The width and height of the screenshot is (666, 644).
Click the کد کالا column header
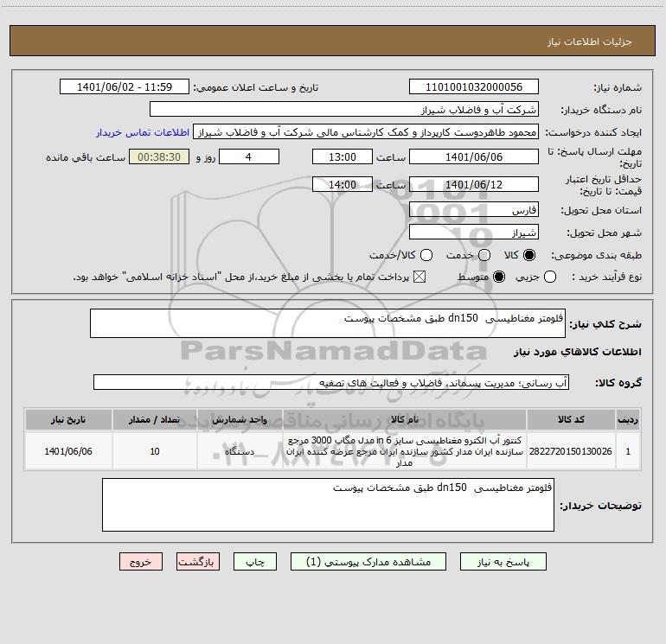(x=571, y=419)
